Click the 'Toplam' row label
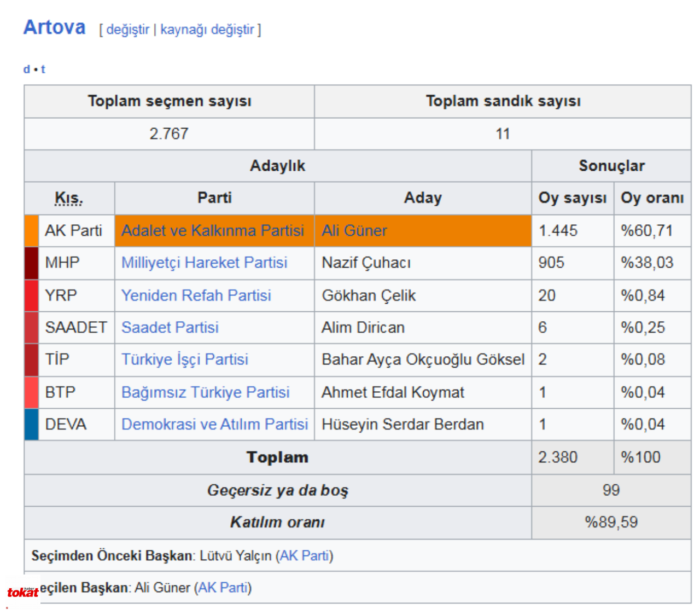700x615 pixels. tap(278, 457)
